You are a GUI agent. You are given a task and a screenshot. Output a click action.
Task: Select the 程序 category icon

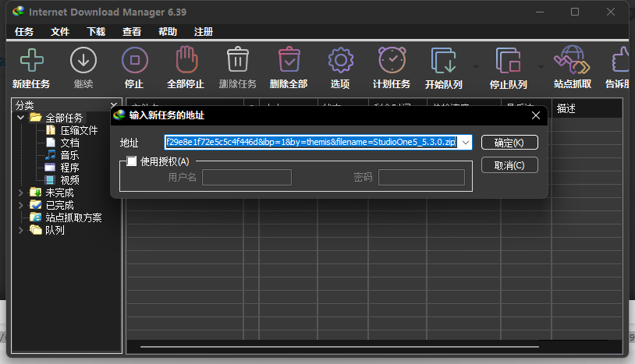pyautogui.click(x=50, y=168)
